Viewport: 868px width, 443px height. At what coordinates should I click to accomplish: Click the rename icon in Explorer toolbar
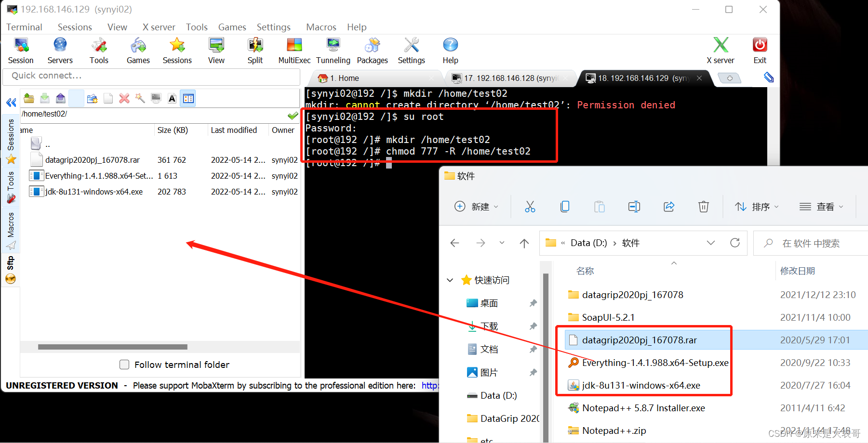pos(634,207)
